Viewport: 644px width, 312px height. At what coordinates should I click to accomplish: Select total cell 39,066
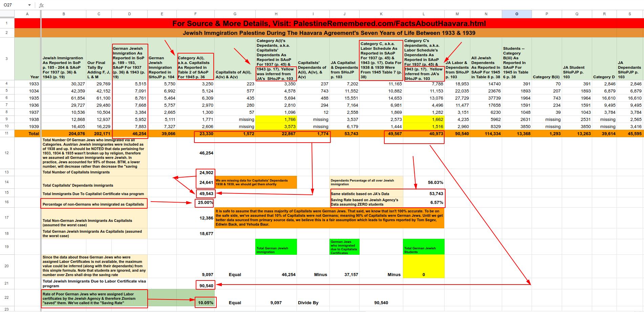click(162, 133)
